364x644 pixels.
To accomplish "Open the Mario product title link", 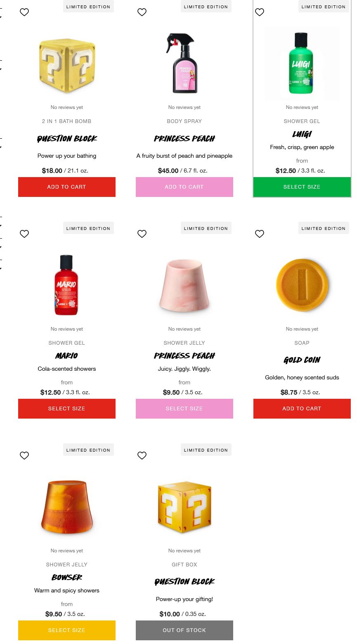I will coord(67,355).
